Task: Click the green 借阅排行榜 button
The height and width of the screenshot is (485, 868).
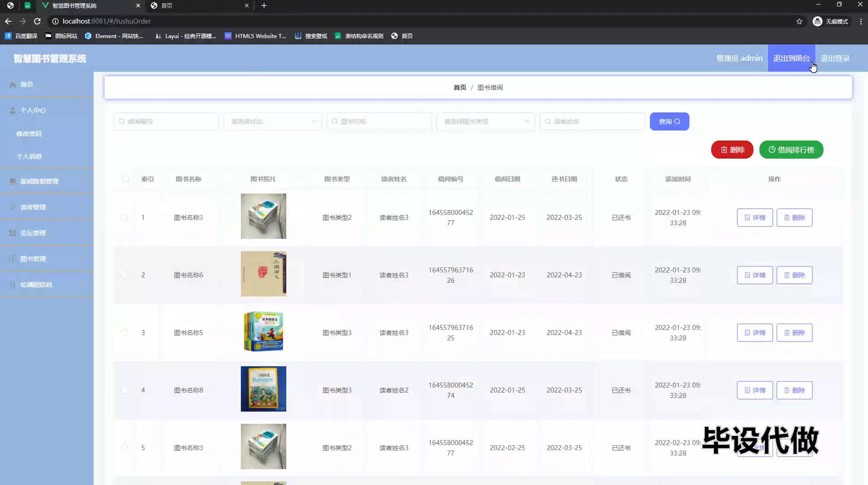Action: [x=791, y=150]
